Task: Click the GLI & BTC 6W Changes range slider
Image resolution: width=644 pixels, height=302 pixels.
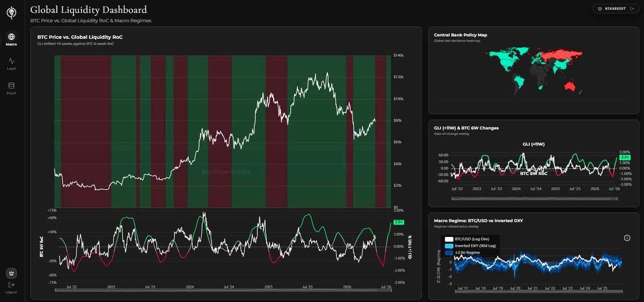Action: coord(534,199)
